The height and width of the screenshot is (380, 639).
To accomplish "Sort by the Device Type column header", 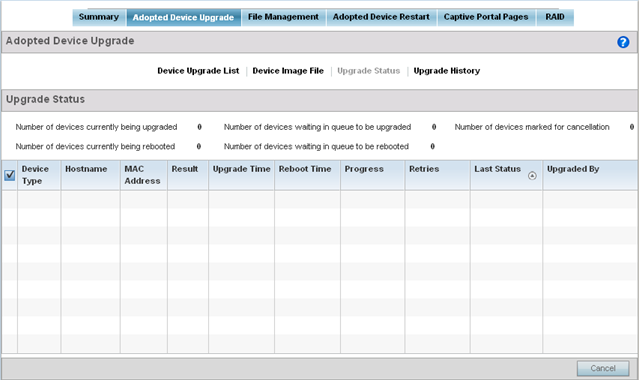I will [39, 175].
